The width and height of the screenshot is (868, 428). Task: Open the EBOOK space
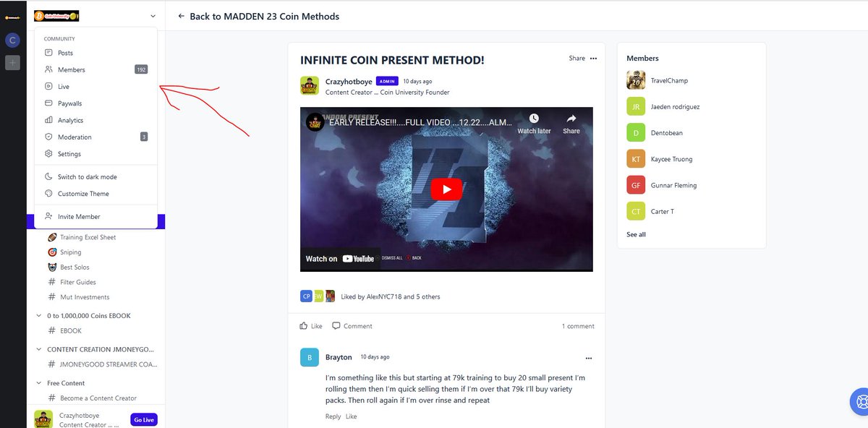click(x=70, y=330)
